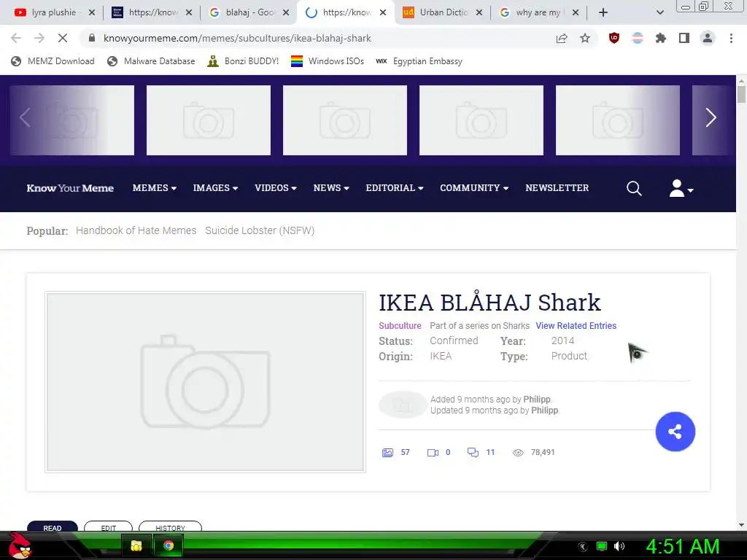Move carousel back with the left chevron
The height and width of the screenshot is (560, 747).
tap(26, 117)
